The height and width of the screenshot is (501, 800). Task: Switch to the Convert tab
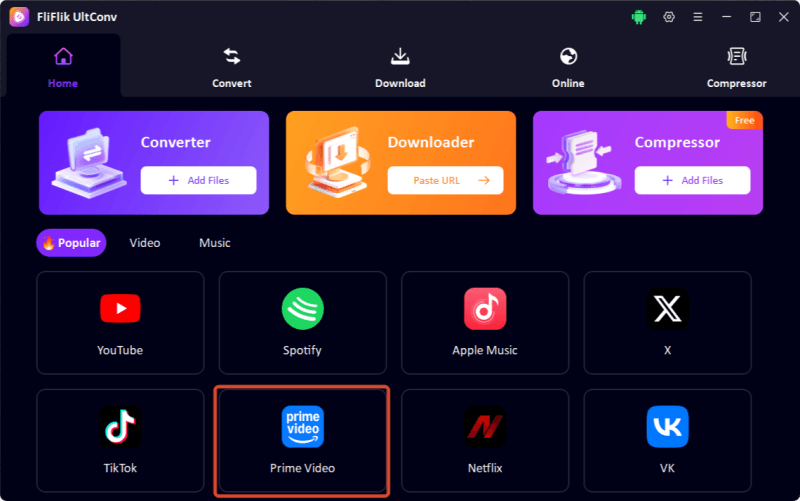click(232, 68)
